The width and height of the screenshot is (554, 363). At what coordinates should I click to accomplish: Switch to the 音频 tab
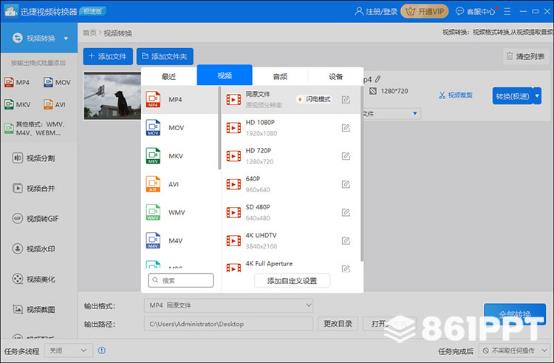[280, 76]
